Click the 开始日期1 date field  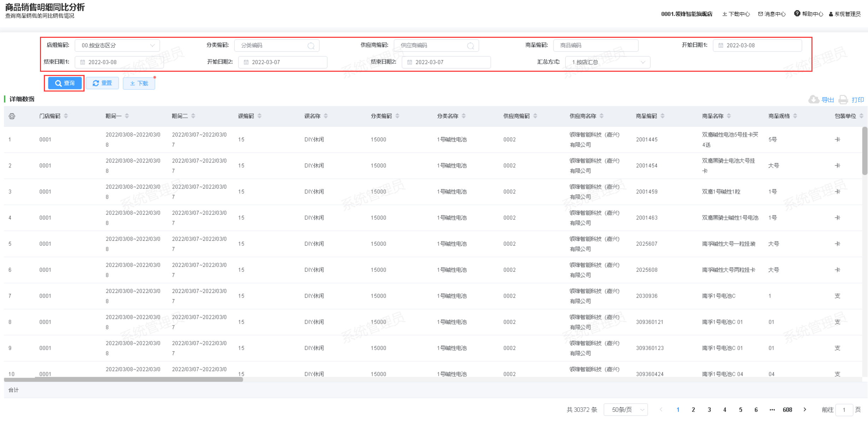757,45
